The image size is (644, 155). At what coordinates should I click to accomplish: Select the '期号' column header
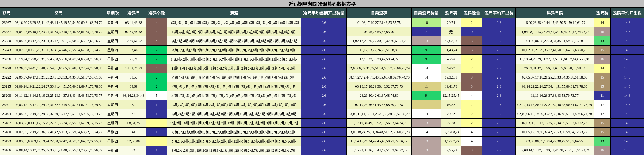(x=6, y=13)
